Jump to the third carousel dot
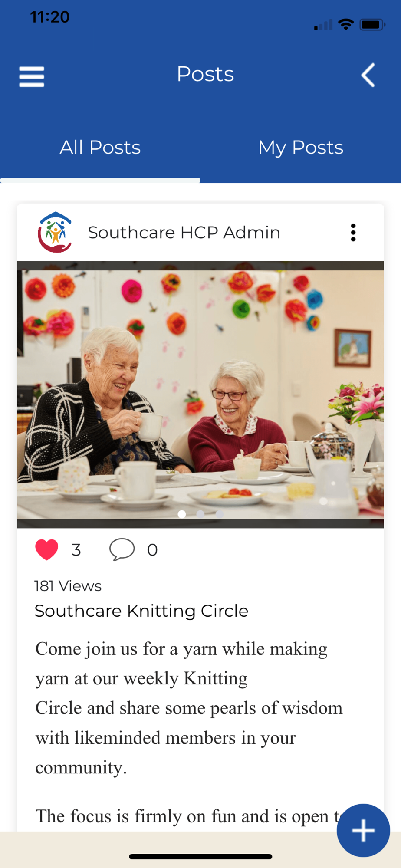The image size is (401, 868). pyautogui.click(x=219, y=514)
